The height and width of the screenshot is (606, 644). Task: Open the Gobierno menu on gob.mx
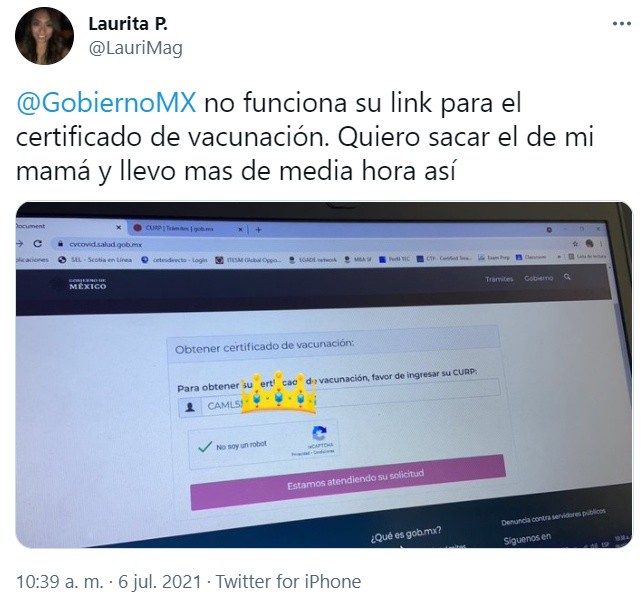(x=538, y=278)
